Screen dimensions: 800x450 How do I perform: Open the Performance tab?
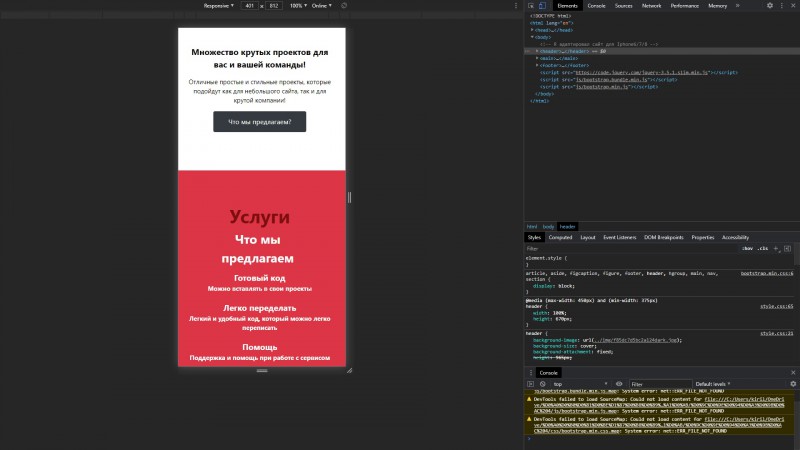pos(684,6)
